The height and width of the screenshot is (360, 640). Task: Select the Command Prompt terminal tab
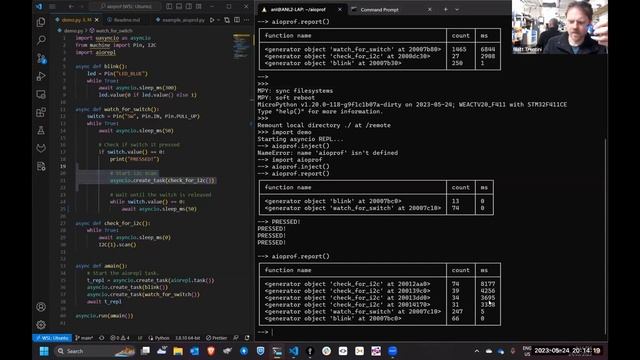pyautogui.click(x=379, y=9)
